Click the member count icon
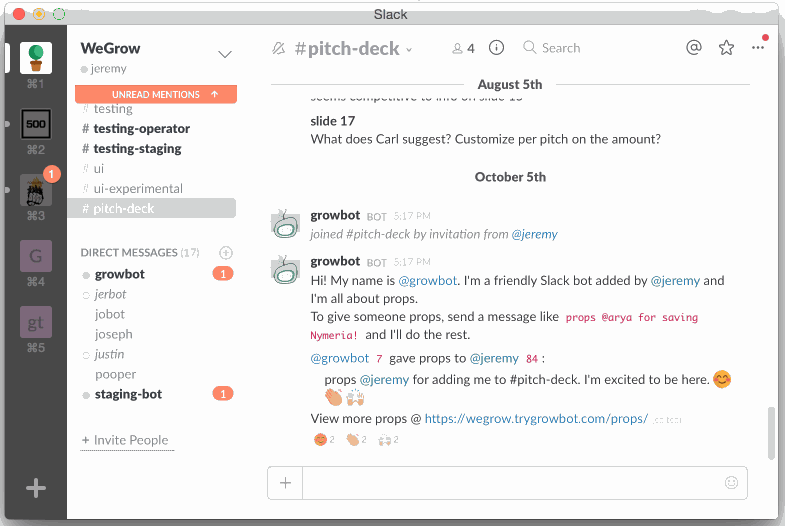The width and height of the screenshot is (785, 526). click(x=463, y=48)
